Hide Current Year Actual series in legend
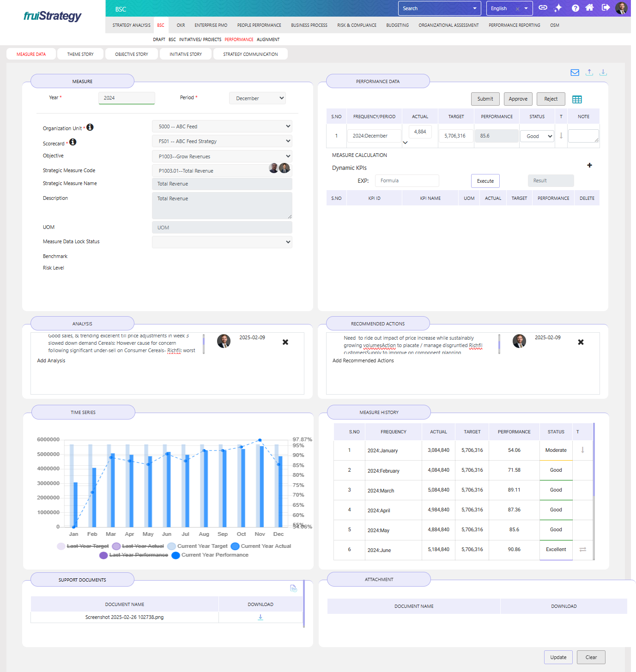The image size is (636, 672). click(x=261, y=546)
